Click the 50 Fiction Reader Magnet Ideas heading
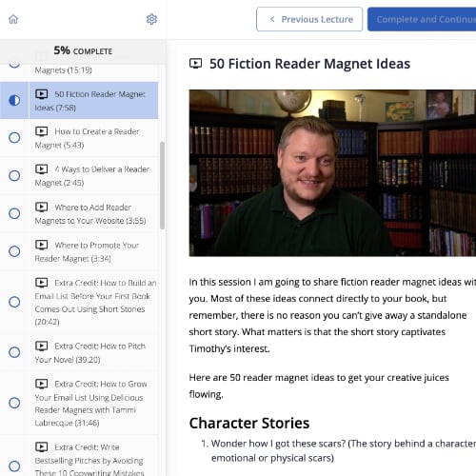The height and width of the screenshot is (476, 476). point(309,64)
